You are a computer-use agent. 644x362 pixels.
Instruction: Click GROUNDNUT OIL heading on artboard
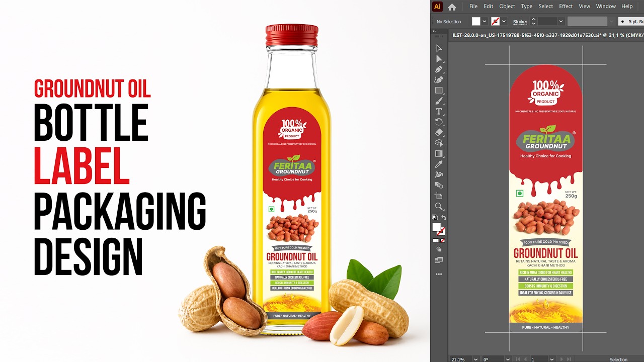click(545, 253)
